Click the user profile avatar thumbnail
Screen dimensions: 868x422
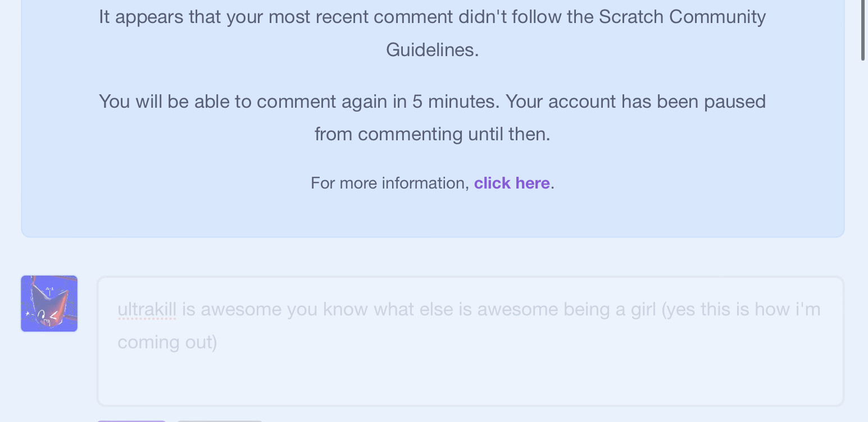point(49,304)
